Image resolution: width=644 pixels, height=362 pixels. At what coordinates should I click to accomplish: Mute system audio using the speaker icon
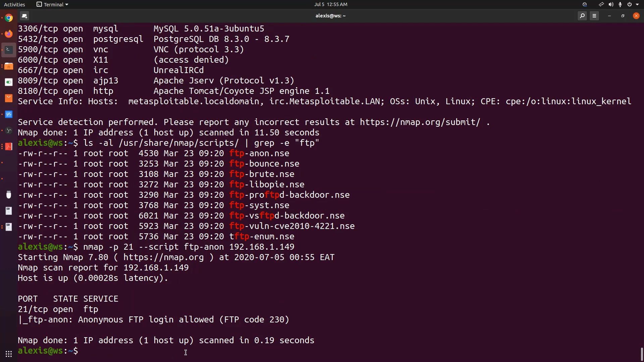(x=611, y=4)
